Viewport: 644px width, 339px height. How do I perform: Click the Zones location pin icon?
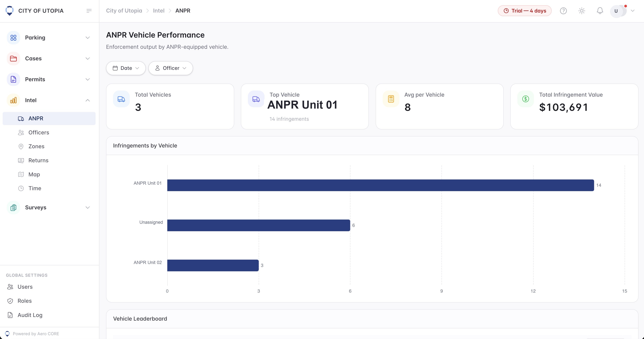coord(21,147)
